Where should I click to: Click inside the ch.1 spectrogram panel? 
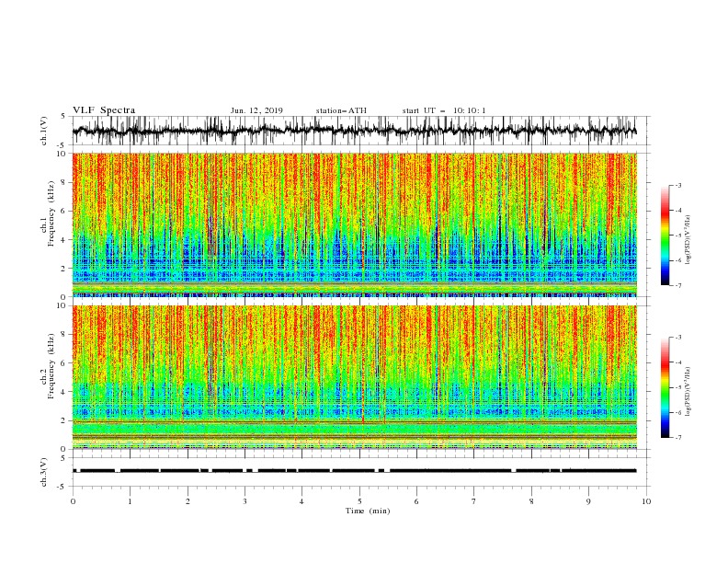click(355, 224)
